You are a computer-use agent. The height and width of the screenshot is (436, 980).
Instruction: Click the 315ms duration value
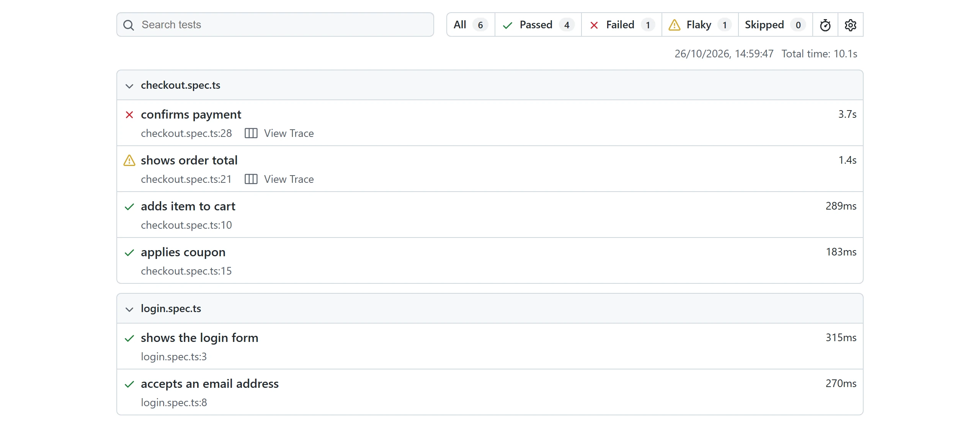[841, 337]
